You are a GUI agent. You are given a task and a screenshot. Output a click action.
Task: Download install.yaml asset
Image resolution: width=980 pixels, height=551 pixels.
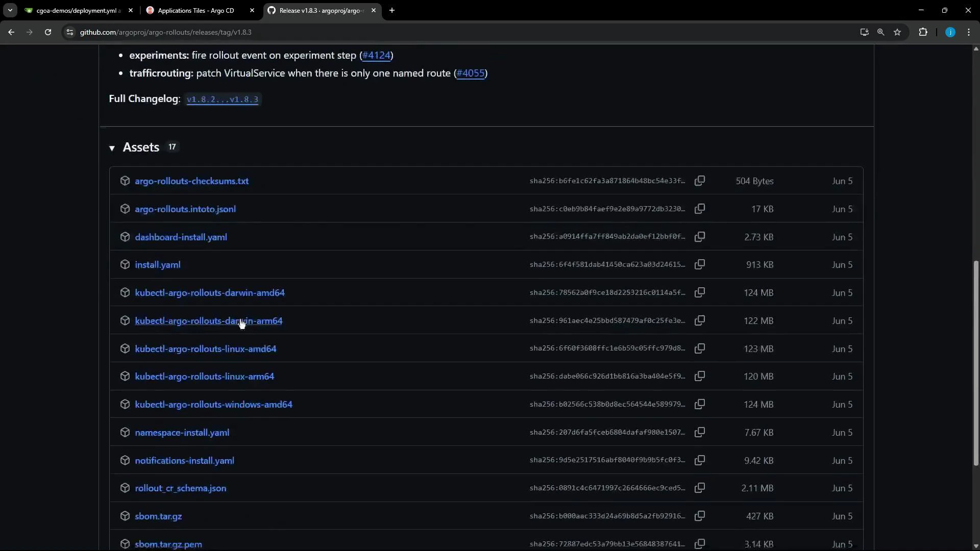coord(157,264)
